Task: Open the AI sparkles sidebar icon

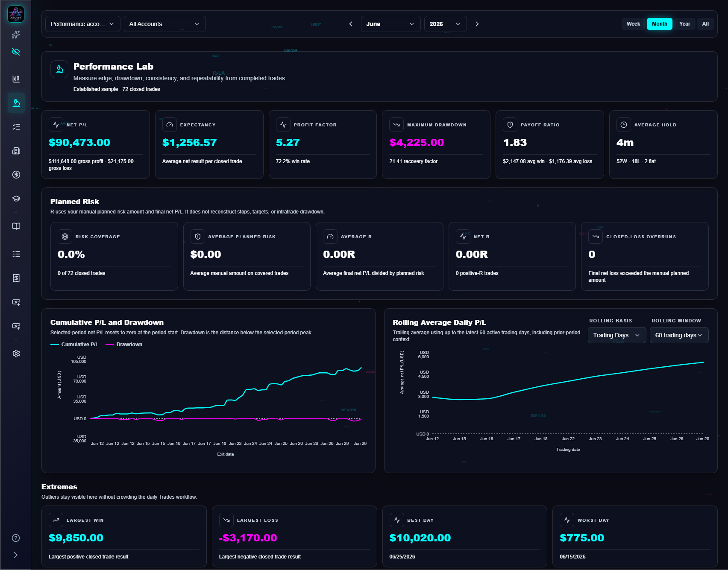Action: tap(16, 35)
